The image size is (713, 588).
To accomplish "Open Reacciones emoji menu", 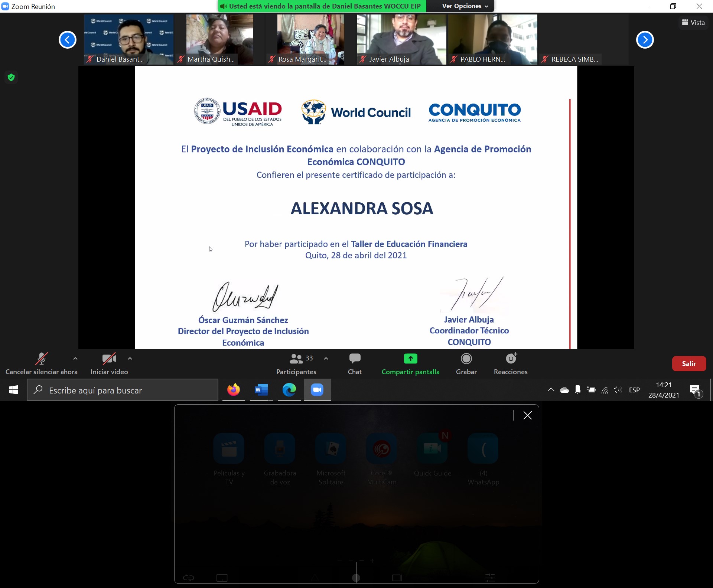I will [x=511, y=363].
